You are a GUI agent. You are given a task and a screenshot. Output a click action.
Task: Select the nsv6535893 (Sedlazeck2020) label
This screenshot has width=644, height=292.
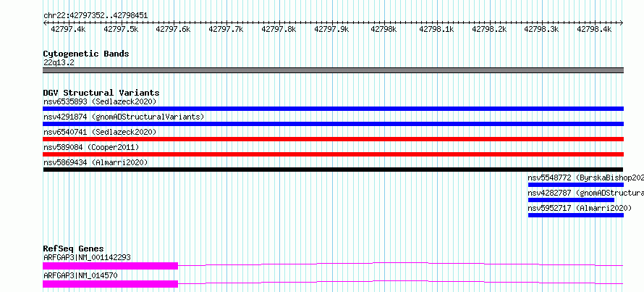coord(100,101)
